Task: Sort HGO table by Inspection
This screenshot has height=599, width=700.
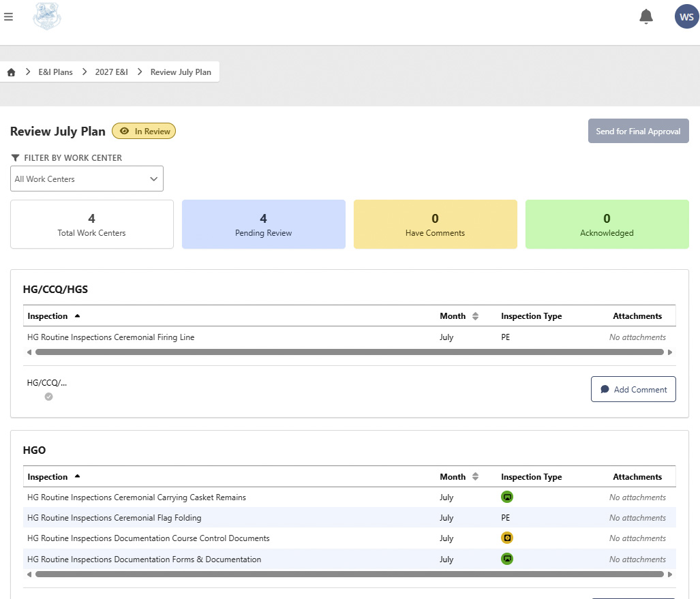Action: [x=54, y=477]
